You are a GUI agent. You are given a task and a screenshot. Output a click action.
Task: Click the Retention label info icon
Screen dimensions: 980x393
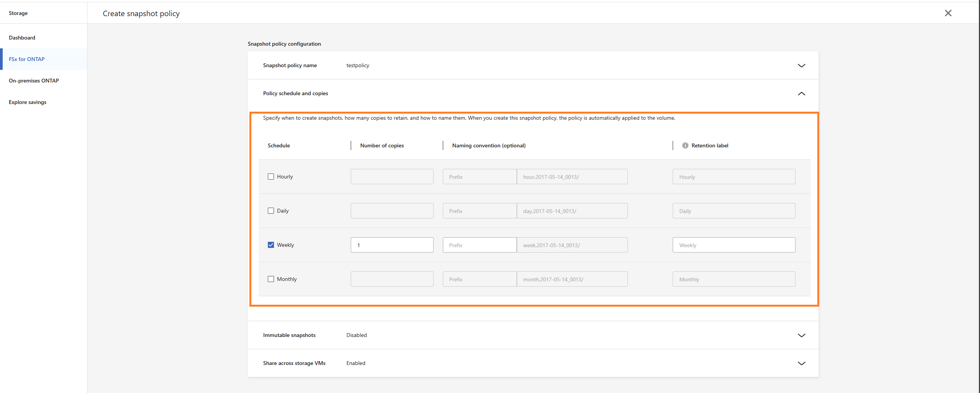[685, 145]
